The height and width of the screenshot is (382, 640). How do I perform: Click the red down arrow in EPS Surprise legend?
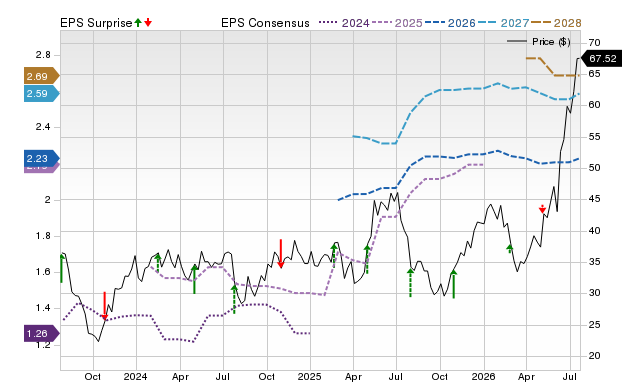[x=148, y=22]
